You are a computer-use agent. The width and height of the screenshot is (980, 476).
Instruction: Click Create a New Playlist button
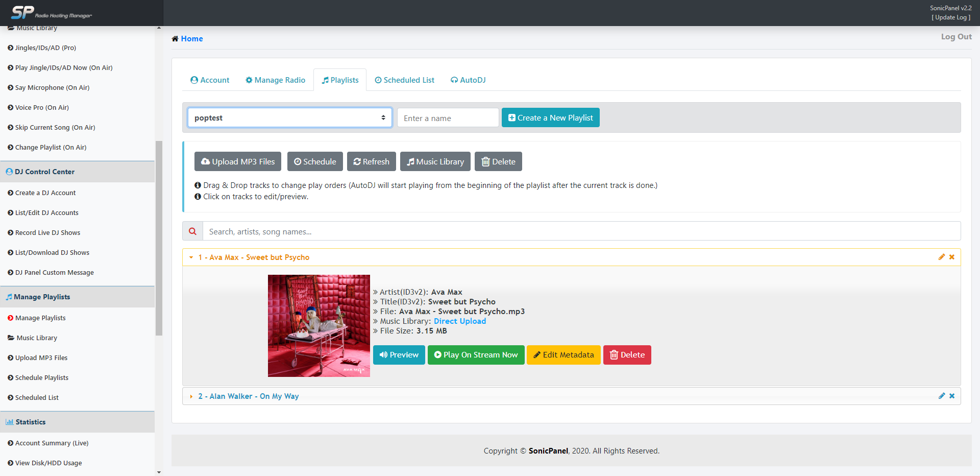(x=550, y=118)
